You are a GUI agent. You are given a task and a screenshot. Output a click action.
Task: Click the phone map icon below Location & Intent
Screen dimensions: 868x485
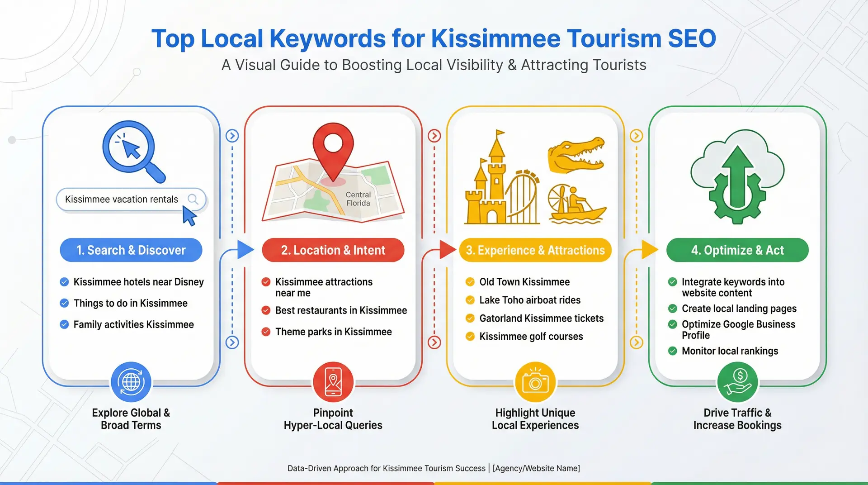[x=333, y=381]
